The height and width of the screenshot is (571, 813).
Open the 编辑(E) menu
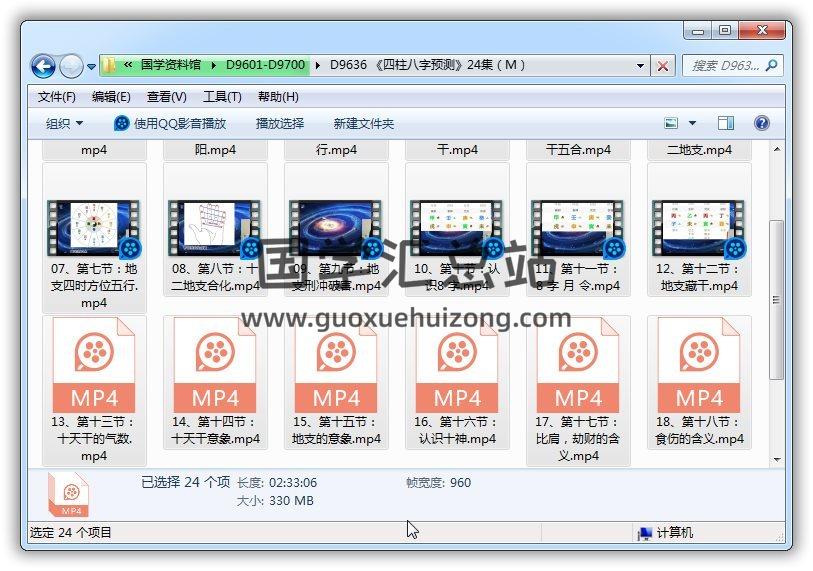coord(111,96)
